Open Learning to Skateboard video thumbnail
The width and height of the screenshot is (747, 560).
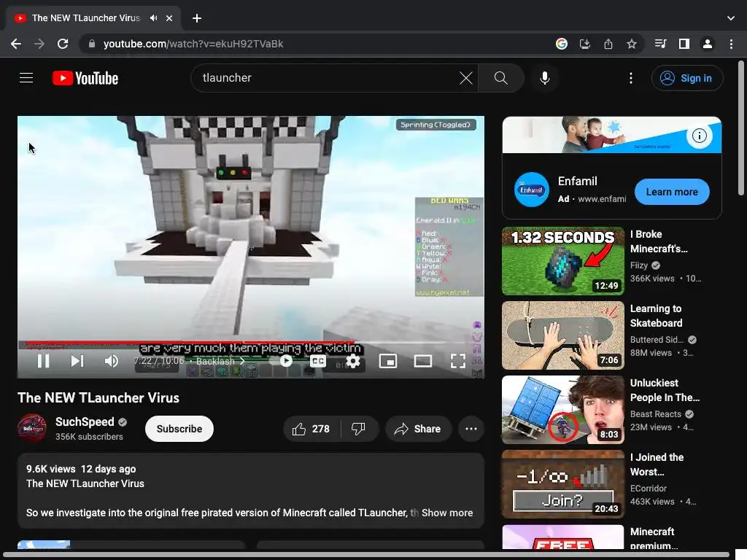pyautogui.click(x=562, y=335)
